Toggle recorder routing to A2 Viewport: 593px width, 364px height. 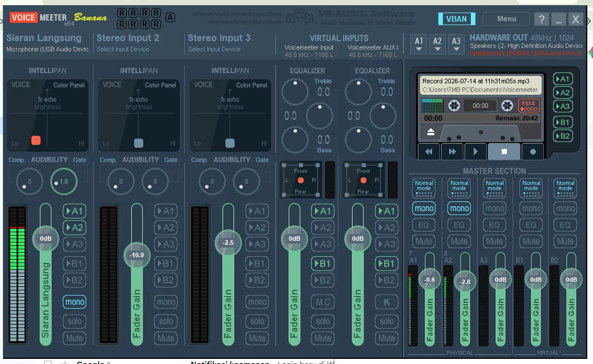[562, 92]
